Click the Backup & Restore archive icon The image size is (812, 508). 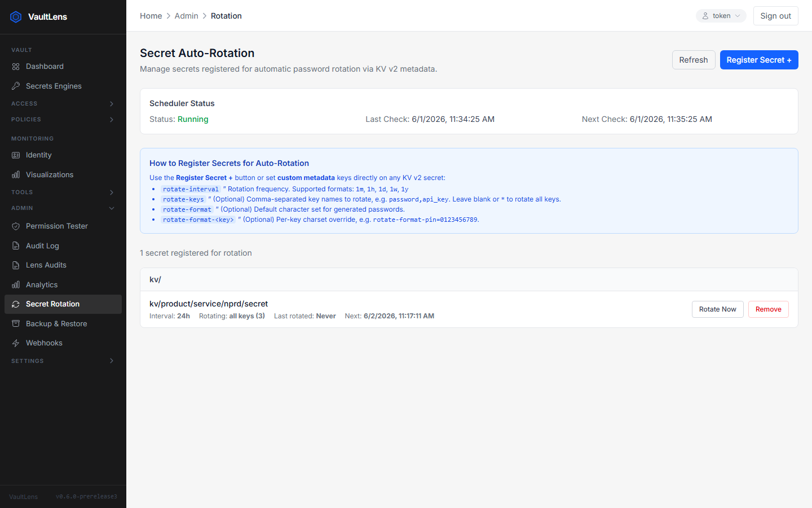tap(16, 324)
